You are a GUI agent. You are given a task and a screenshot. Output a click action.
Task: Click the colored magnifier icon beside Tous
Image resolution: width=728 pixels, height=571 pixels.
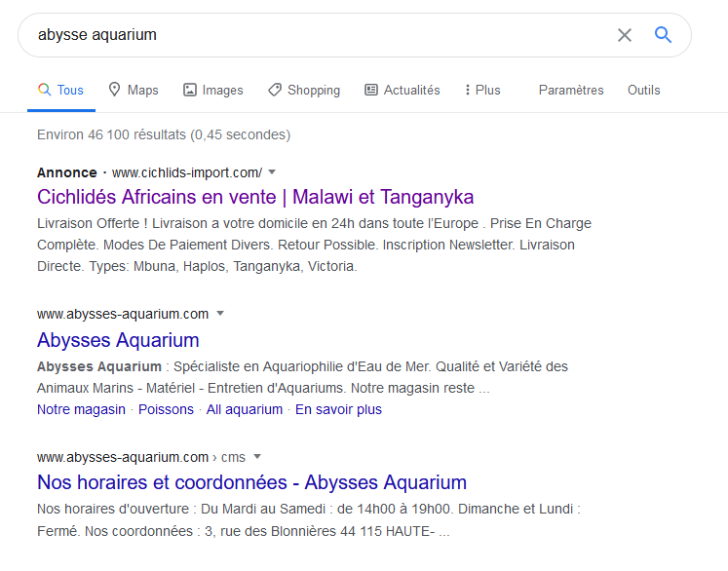tap(44, 89)
